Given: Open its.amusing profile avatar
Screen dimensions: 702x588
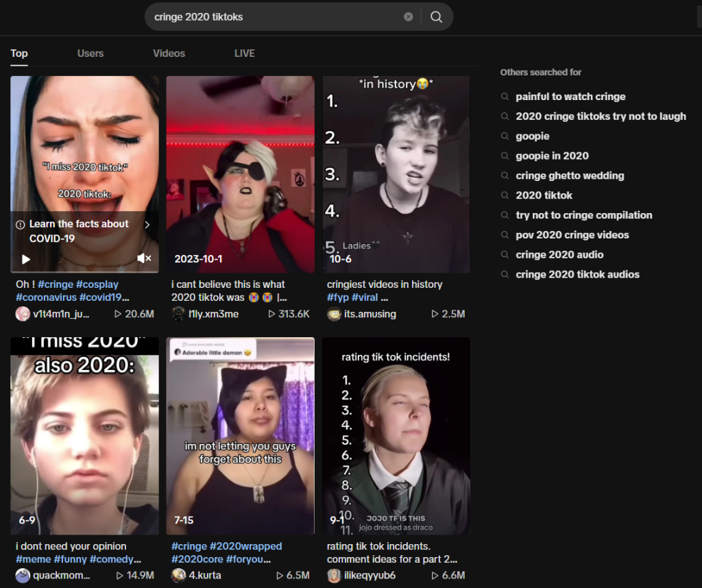Looking at the screenshot, I should [335, 314].
